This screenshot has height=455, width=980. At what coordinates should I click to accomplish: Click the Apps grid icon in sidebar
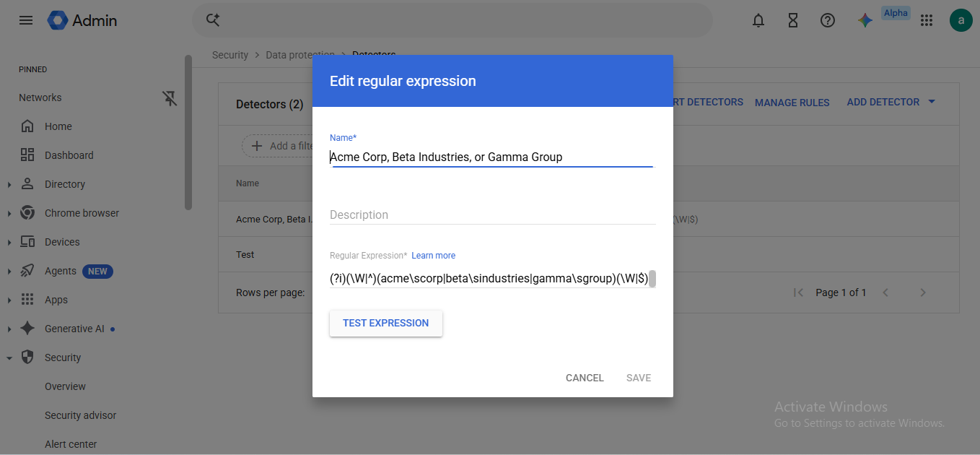27,300
